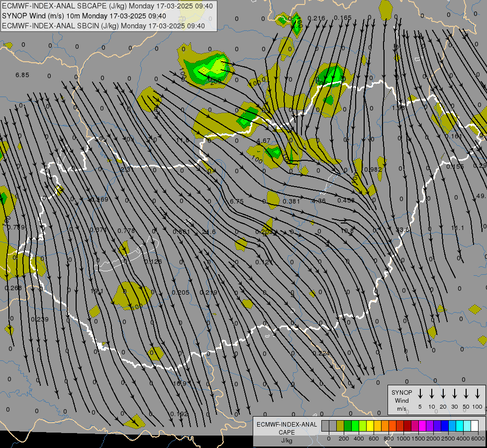Pick the bright green CAPE legend swatch
487x448 pixels.
(355, 426)
